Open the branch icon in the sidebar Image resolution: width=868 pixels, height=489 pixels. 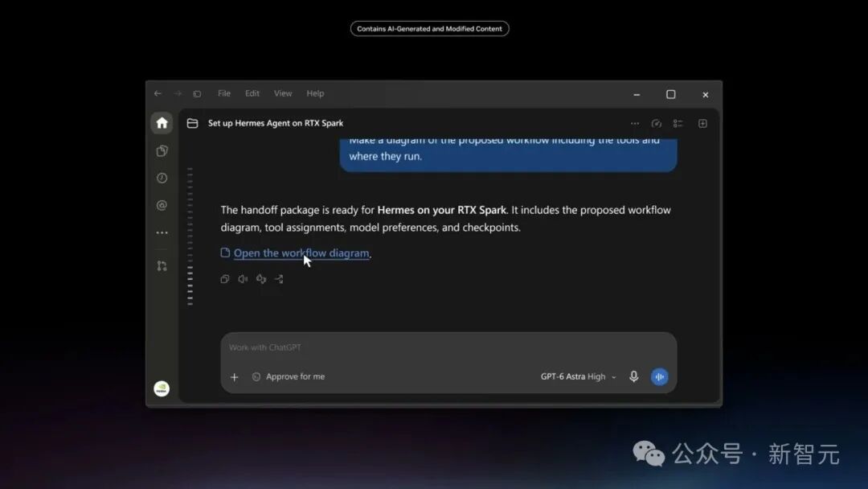pyautogui.click(x=162, y=266)
